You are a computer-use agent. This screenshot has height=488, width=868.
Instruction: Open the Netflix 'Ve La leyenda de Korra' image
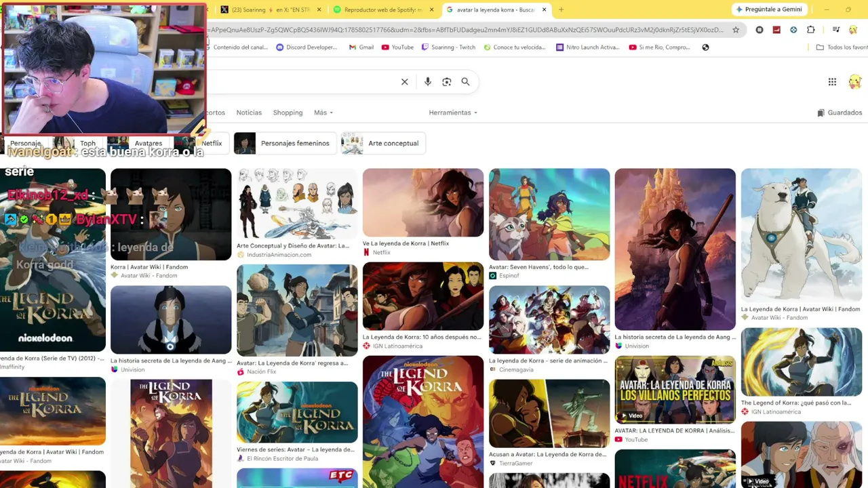[x=423, y=203]
